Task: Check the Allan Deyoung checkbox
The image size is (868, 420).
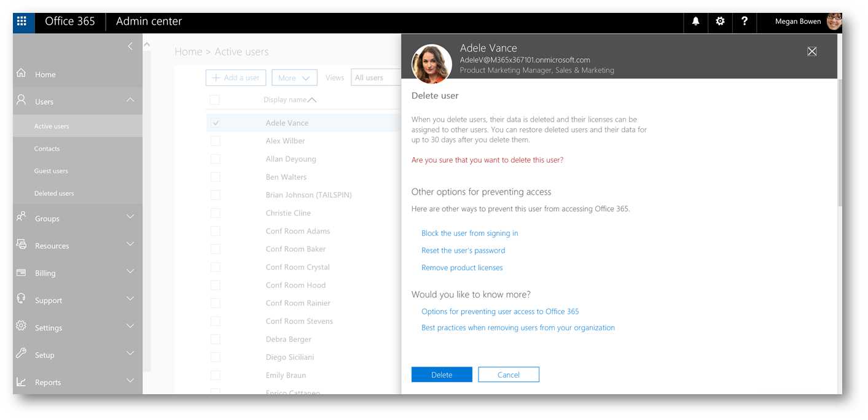Action: click(x=215, y=159)
